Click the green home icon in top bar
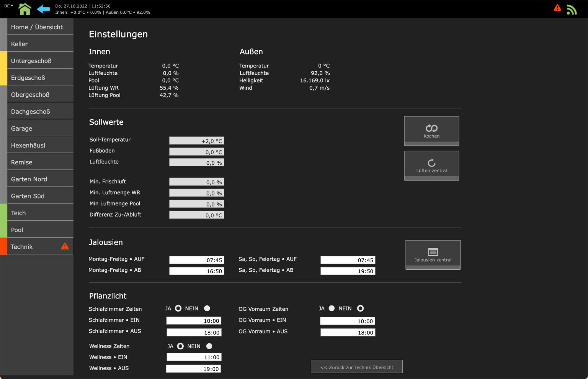Viewport: 588px width, 379px height. (24, 8)
